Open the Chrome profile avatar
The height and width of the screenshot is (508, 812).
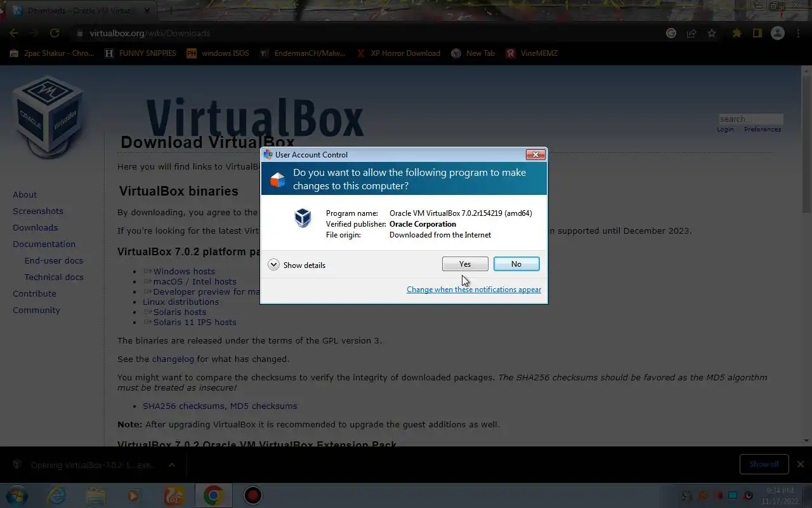coord(778,33)
